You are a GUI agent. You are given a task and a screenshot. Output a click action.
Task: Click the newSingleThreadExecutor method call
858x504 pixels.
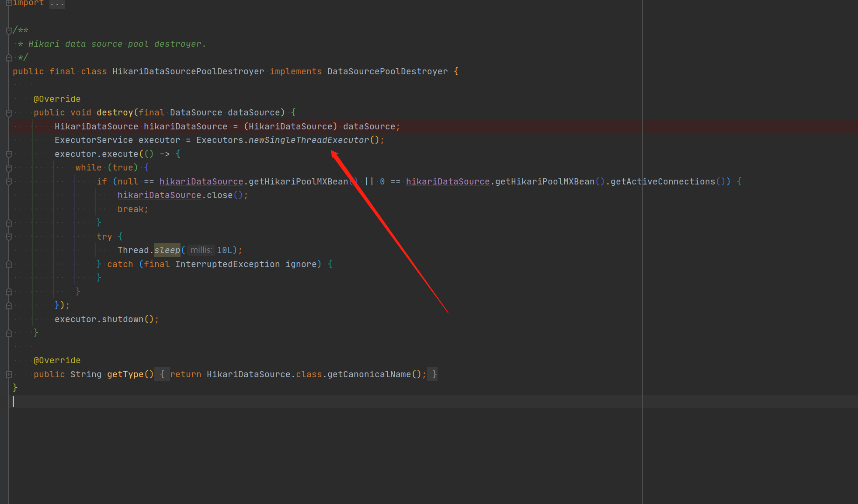[309, 140]
